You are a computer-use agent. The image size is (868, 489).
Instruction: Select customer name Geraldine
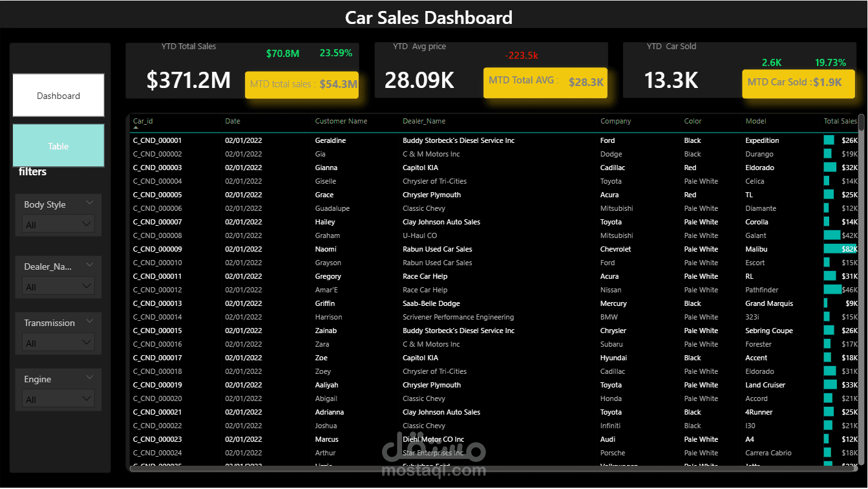330,140
